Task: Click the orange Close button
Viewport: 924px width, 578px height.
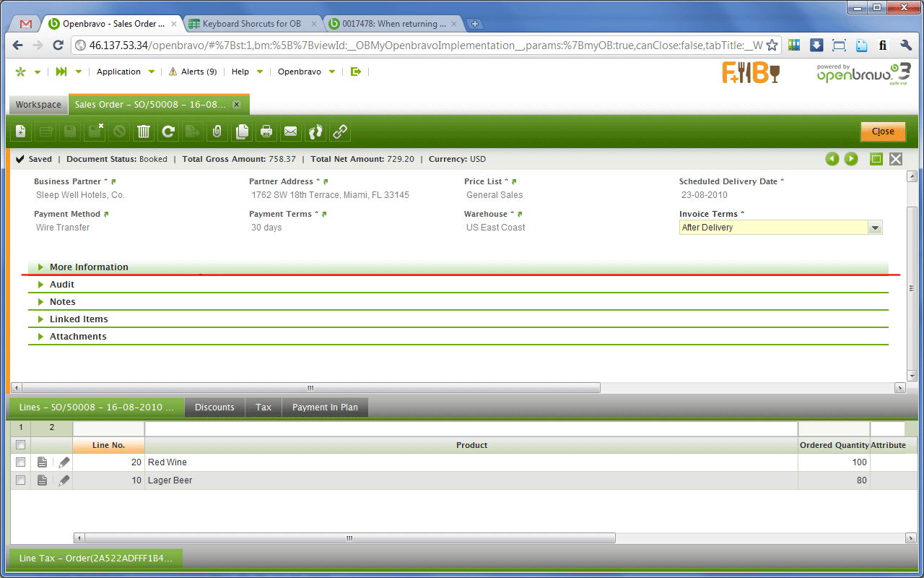Action: (x=882, y=131)
